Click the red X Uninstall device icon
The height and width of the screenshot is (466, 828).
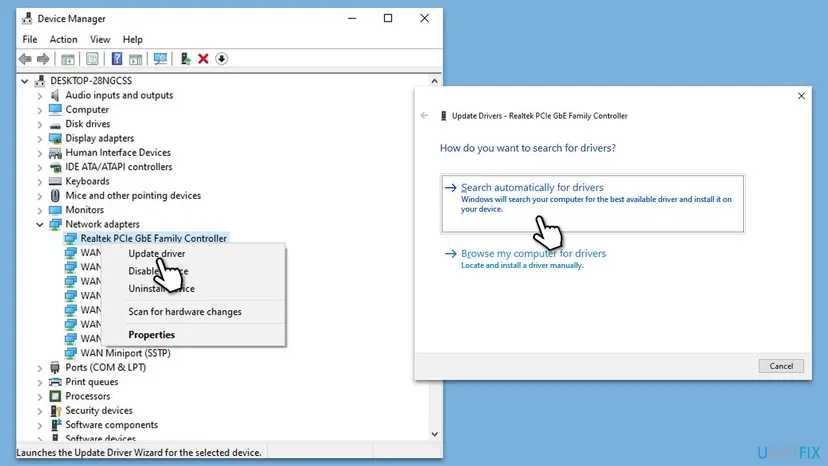(203, 59)
